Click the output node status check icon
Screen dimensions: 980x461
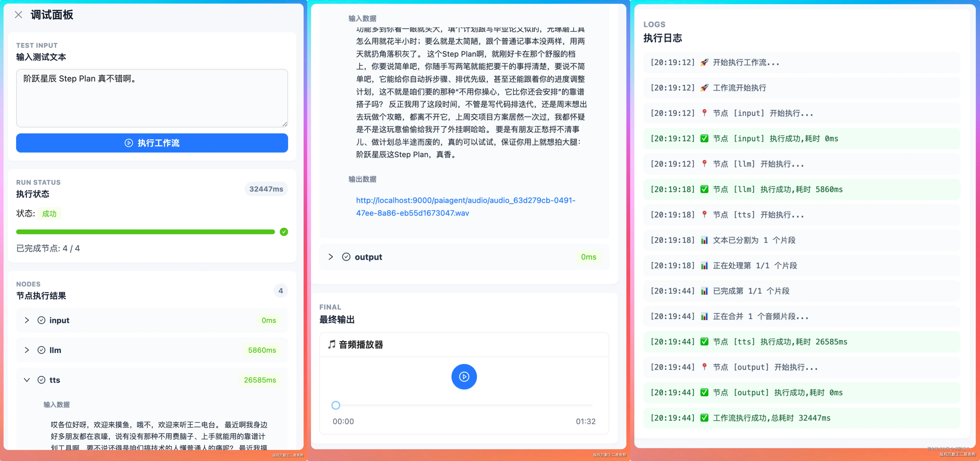click(x=346, y=257)
